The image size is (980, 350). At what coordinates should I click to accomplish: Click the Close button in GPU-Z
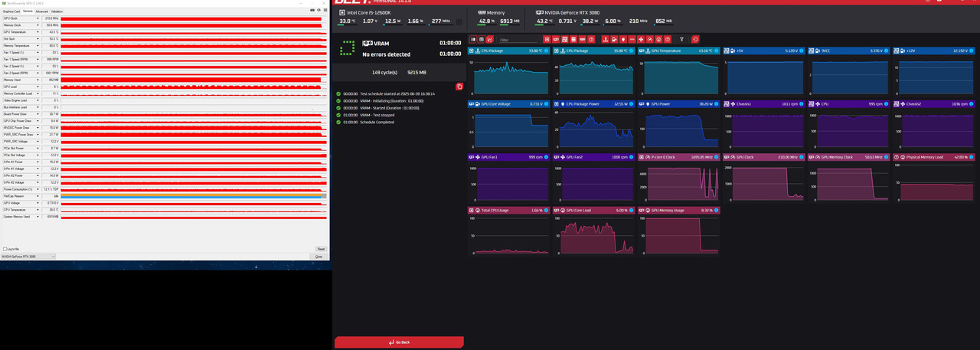319,257
